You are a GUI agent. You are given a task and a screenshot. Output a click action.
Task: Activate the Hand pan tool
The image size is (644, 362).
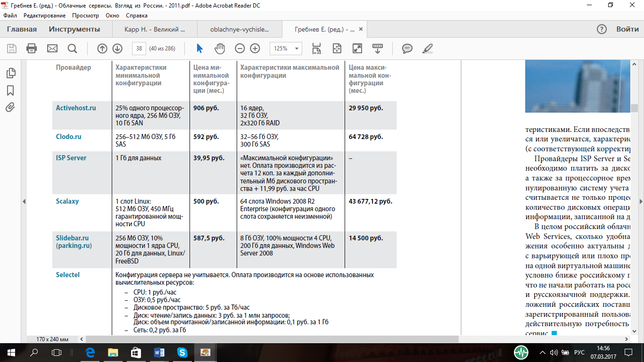[220, 48]
